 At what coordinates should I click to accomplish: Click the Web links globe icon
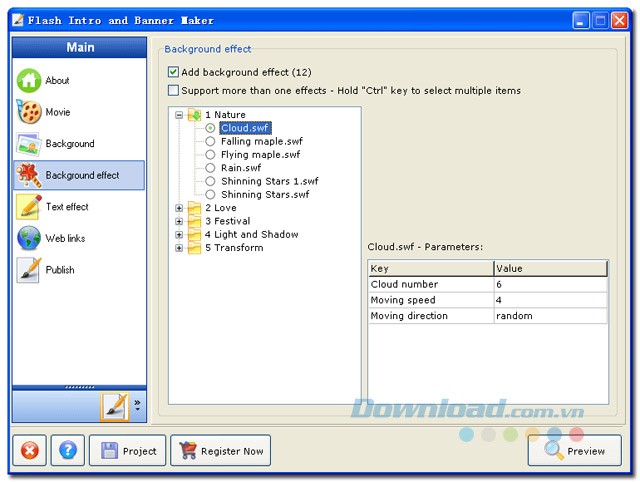coord(29,239)
